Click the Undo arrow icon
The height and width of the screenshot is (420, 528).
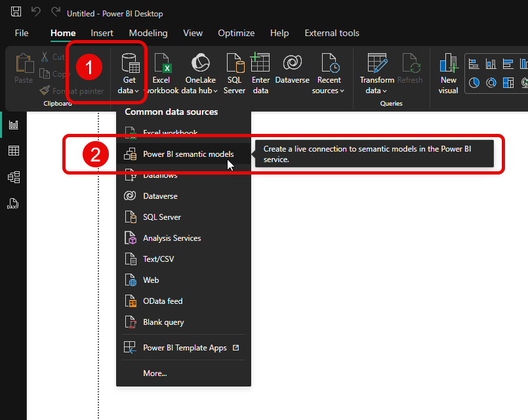(x=36, y=12)
